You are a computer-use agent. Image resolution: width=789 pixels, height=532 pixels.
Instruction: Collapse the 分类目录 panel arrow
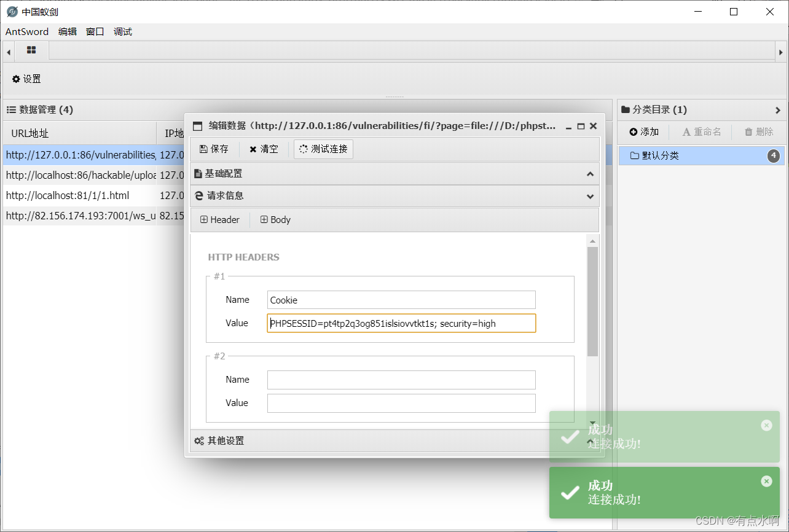778,111
